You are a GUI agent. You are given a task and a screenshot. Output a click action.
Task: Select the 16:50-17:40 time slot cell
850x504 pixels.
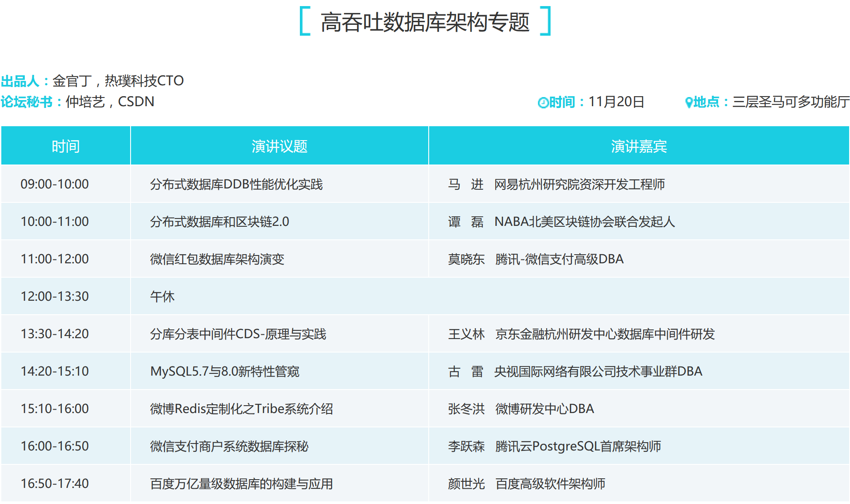coord(55,484)
